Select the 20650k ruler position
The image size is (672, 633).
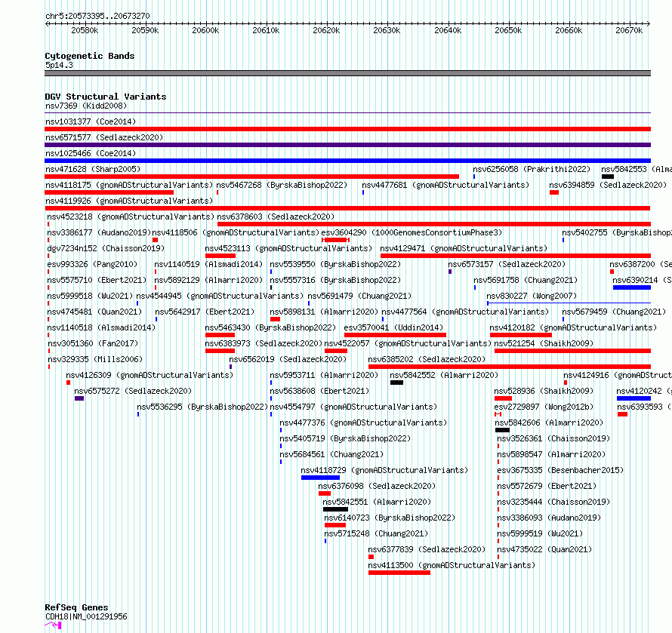508,30
